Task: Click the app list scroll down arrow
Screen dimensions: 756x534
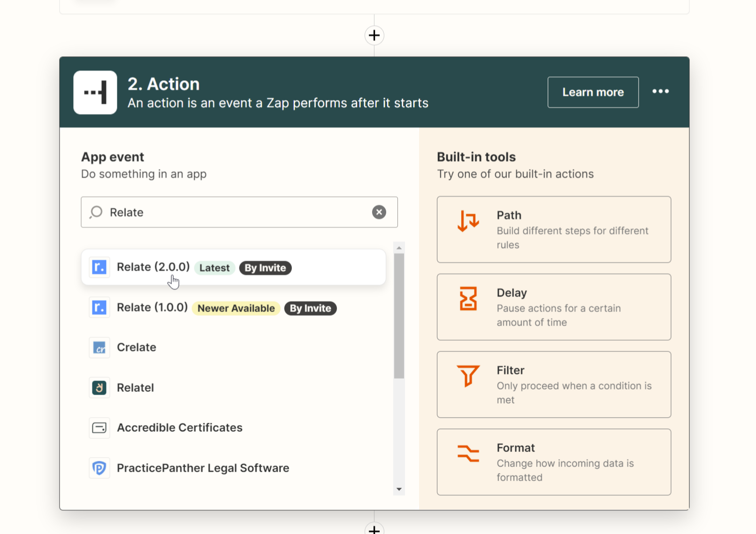Action: (x=399, y=489)
